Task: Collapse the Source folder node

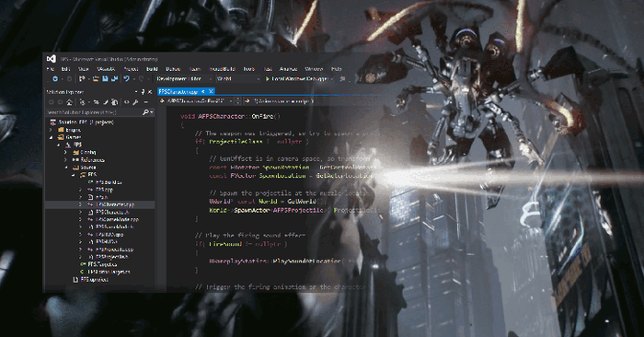Action: (65, 168)
